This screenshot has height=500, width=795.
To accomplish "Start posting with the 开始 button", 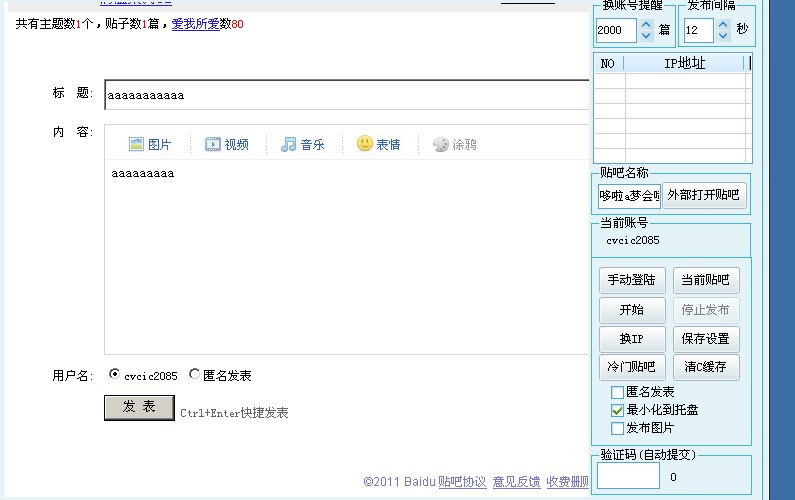I will coord(632,310).
